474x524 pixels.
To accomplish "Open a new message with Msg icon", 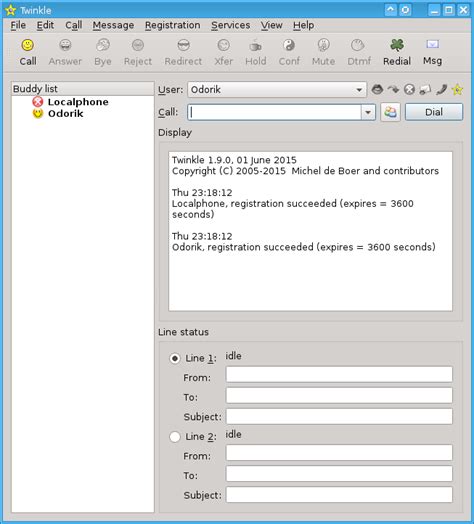I will click(x=432, y=44).
